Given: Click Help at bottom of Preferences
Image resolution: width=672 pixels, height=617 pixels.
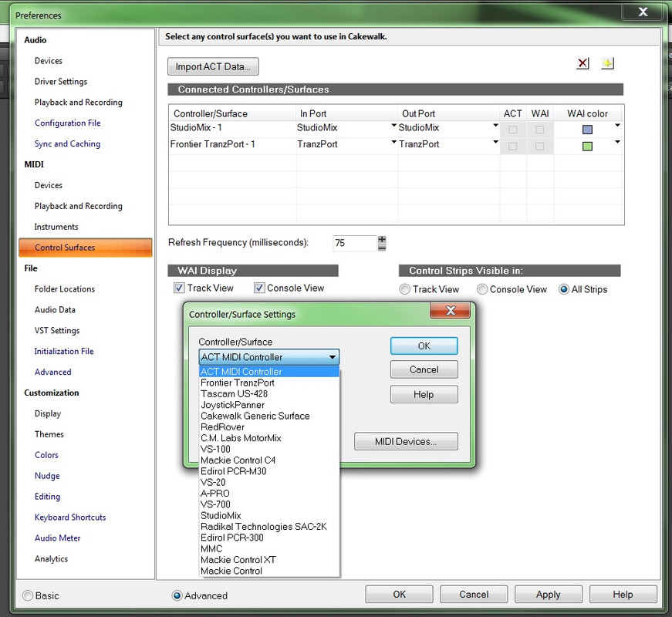Looking at the screenshot, I should click(x=623, y=595).
